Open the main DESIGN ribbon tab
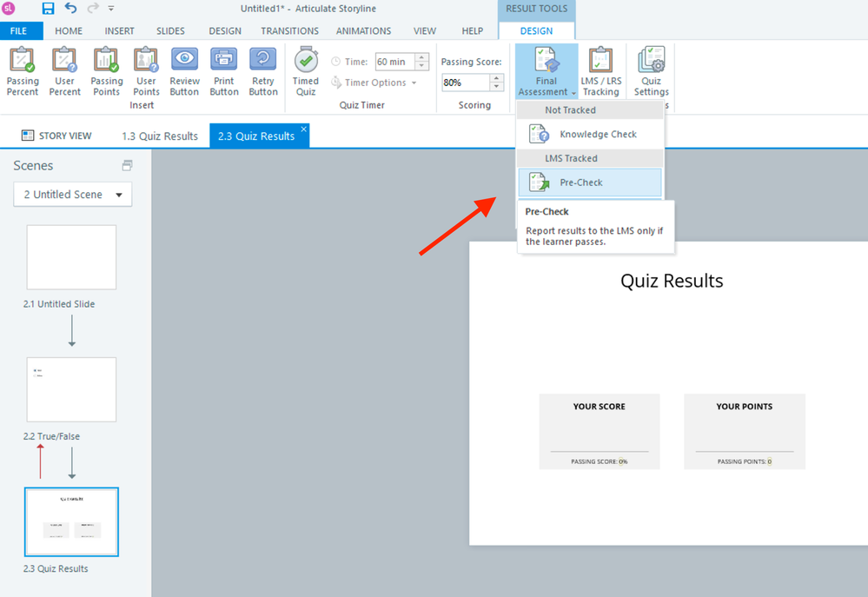 225,31
